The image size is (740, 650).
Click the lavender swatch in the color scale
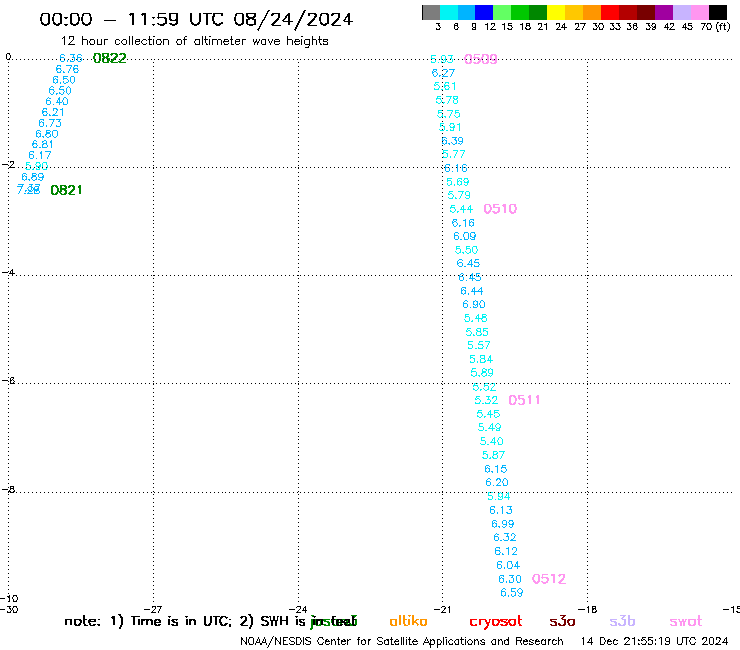[681, 12]
